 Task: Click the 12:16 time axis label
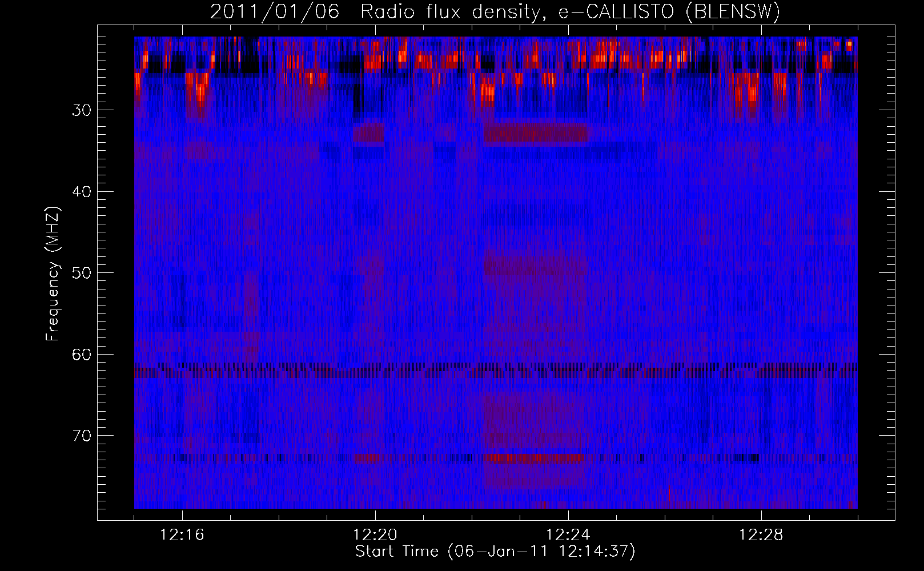click(x=182, y=535)
